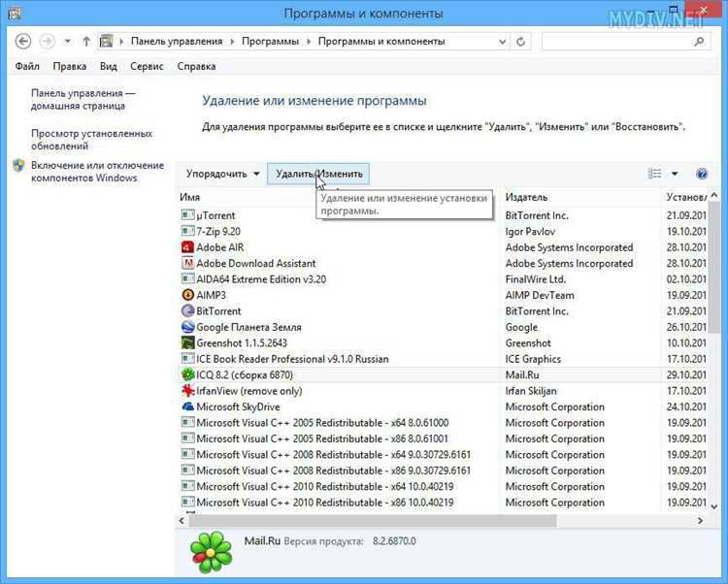Open the Вид menu
This screenshot has width=728, height=584.
click(108, 66)
